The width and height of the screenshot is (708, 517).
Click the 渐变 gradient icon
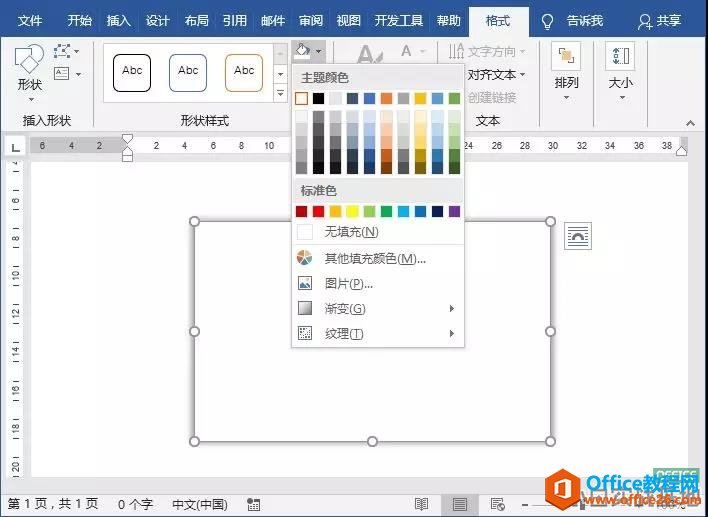click(x=305, y=308)
